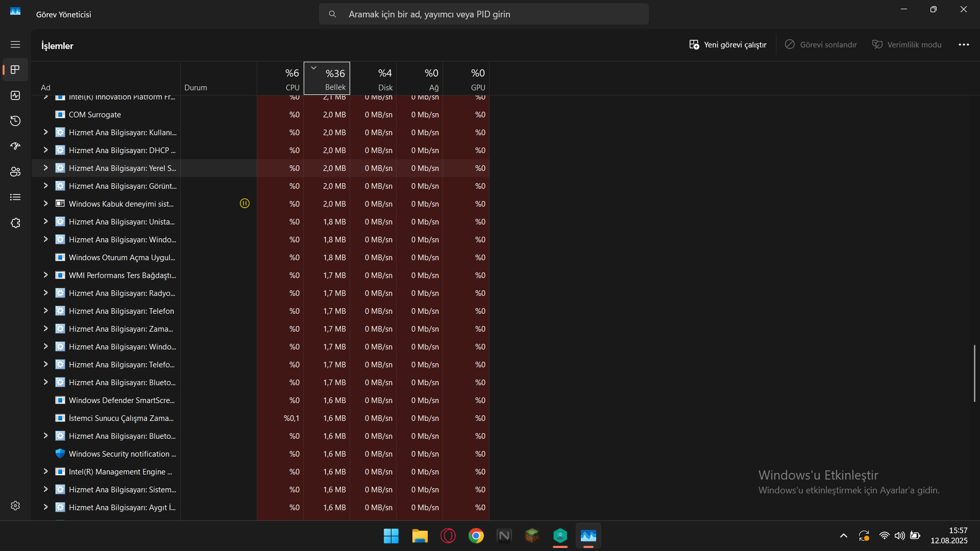Image resolution: width=980 pixels, height=551 pixels.
Task: Click the yellow suspended status icon
Action: [244, 204]
